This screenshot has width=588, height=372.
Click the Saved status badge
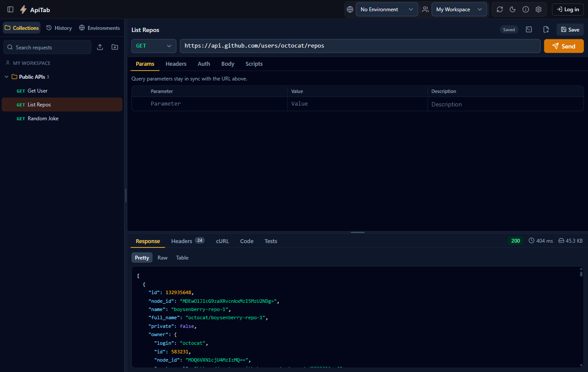point(509,29)
